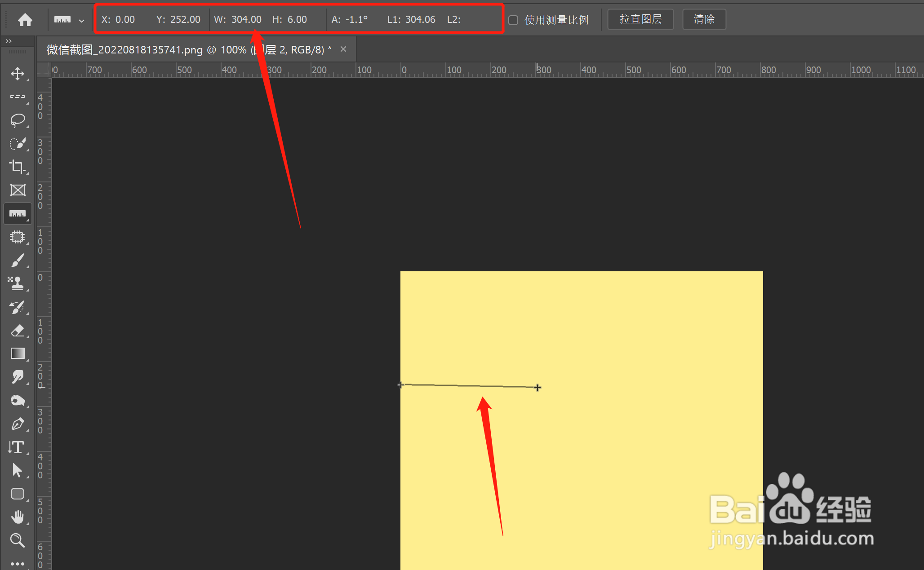Select the Eraser tool

tap(18, 331)
